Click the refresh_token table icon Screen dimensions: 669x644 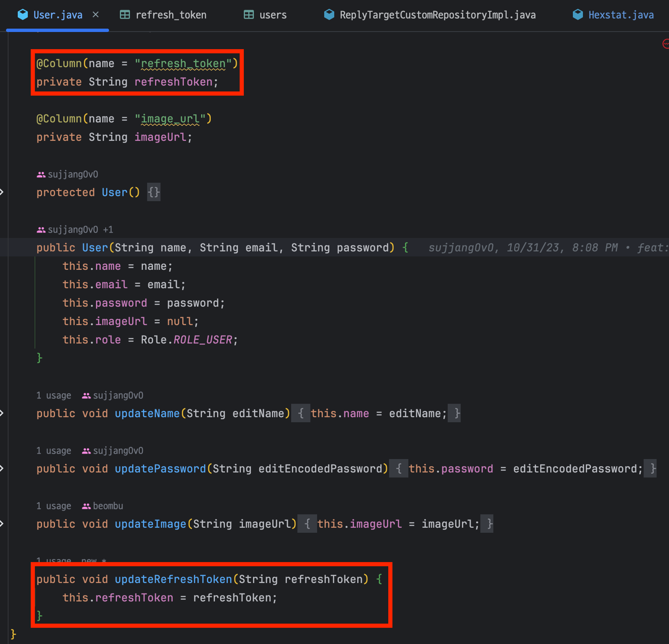click(x=125, y=15)
